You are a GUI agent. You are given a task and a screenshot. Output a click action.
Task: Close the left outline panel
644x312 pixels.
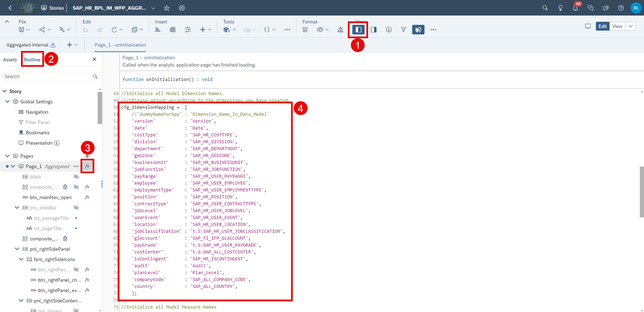[x=94, y=59]
